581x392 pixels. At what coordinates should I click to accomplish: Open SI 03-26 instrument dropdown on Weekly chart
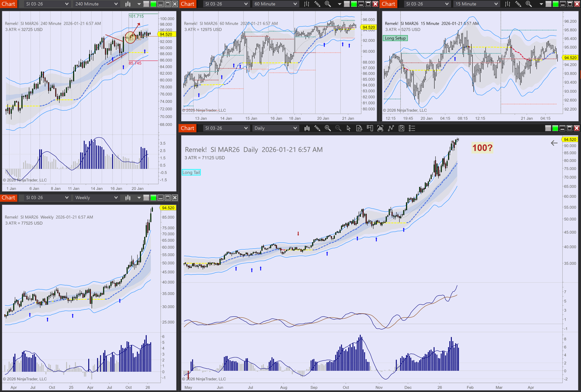click(47, 198)
